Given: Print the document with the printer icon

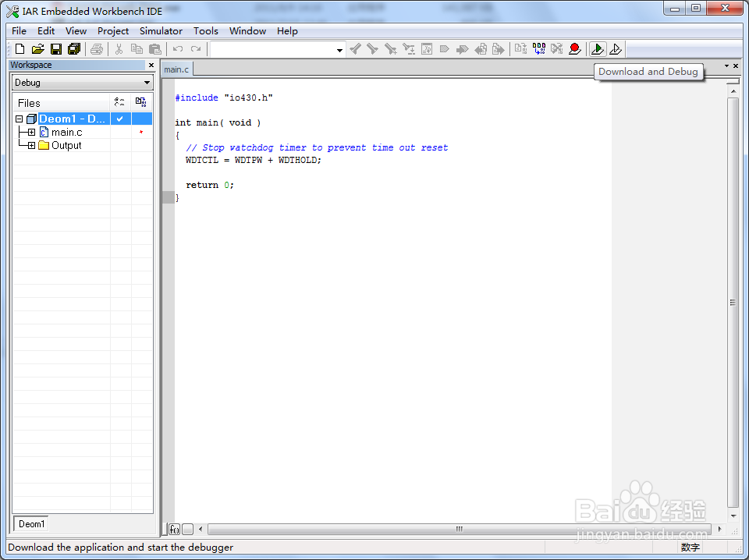Looking at the screenshot, I should (x=97, y=48).
